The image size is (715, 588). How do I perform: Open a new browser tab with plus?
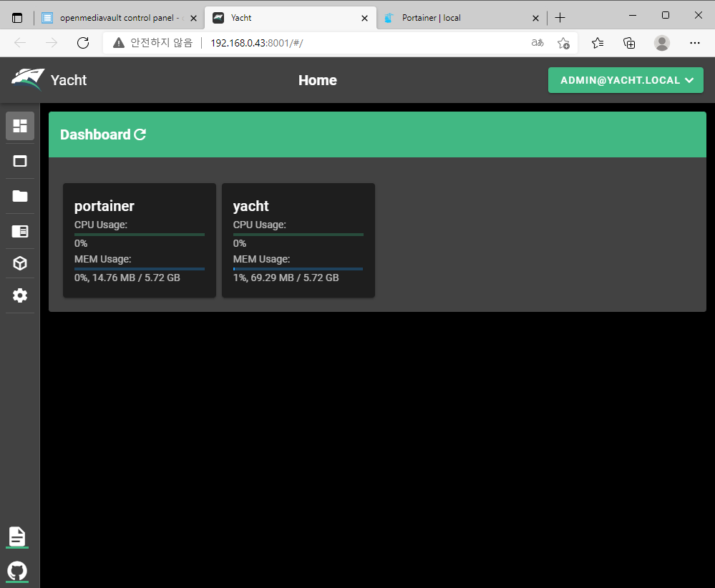pyautogui.click(x=560, y=18)
